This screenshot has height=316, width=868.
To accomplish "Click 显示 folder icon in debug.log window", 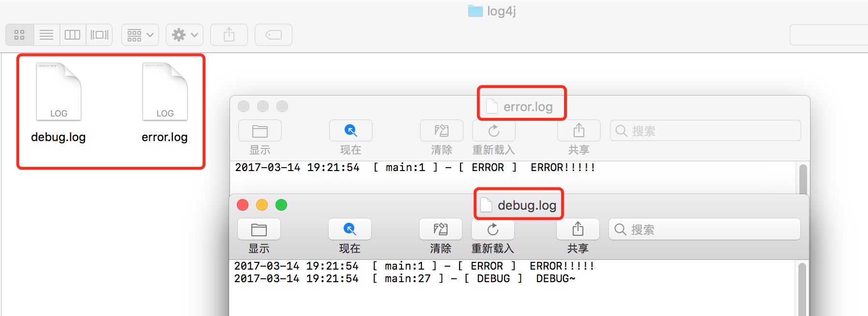I will point(259,230).
